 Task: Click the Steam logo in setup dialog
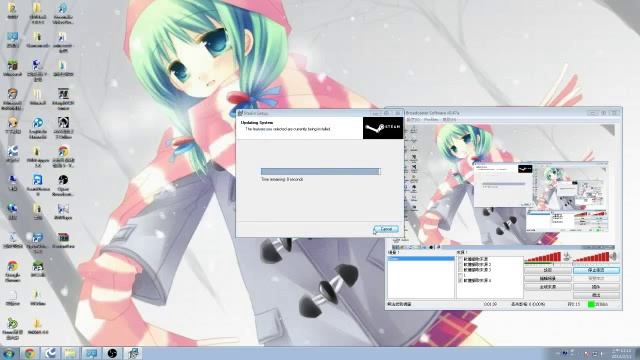[383, 128]
